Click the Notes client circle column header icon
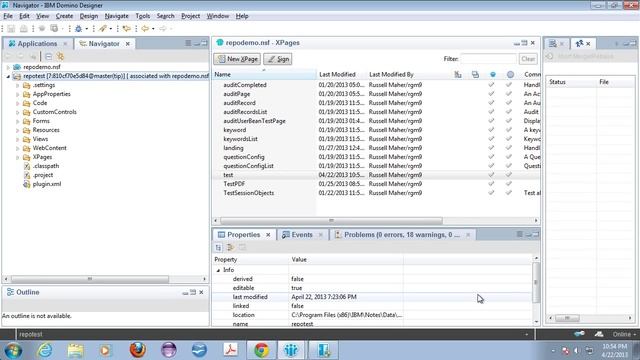The image size is (640, 360). tap(510, 74)
